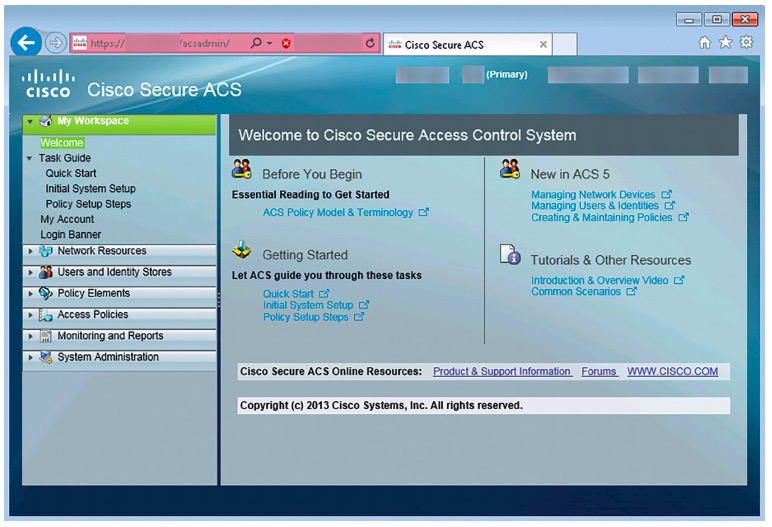The image size is (772, 527).
Task: Select My Account in the sidebar
Action: tap(67, 219)
